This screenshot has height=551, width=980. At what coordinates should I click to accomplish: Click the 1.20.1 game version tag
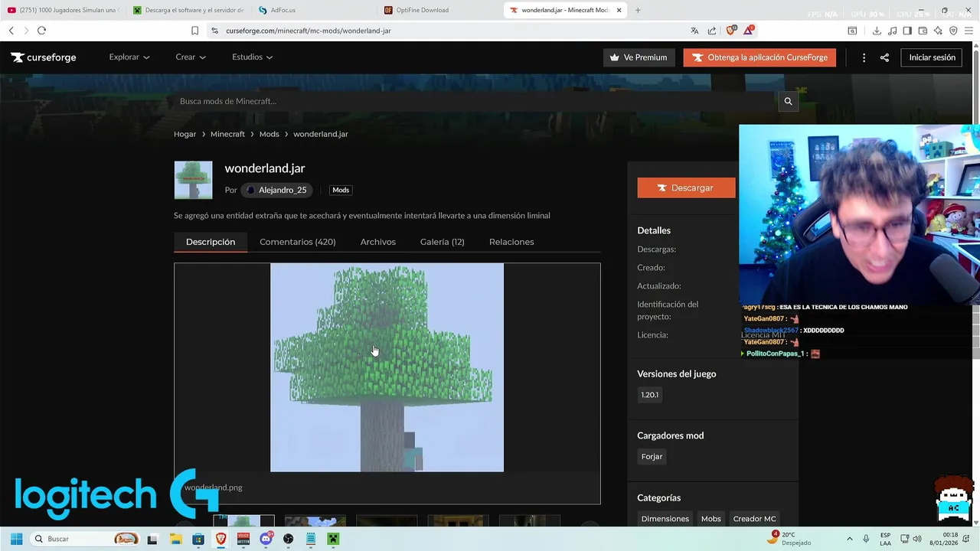click(649, 395)
